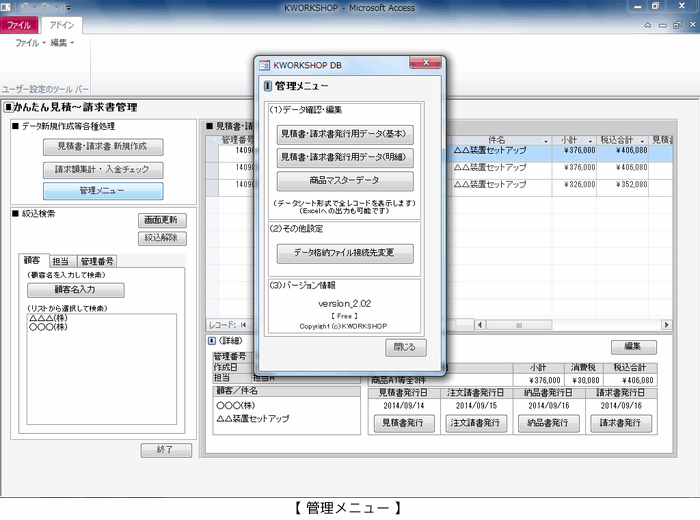The image size is (700, 520).
Task: Open the ファイル backstage tab
Action: [x=19, y=25]
